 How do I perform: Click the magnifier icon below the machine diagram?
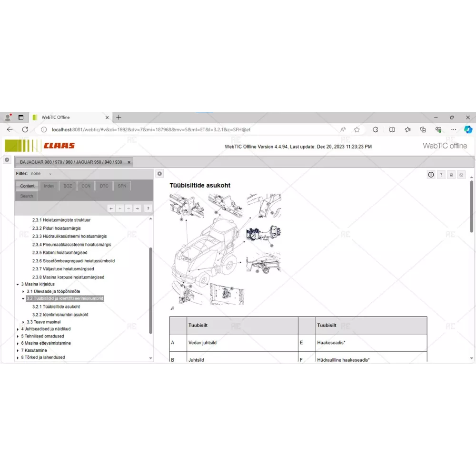coord(172,308)
